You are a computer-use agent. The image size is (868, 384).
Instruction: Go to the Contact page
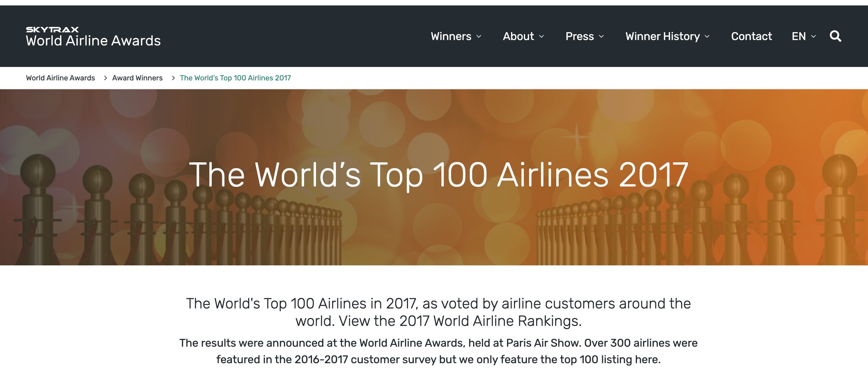752,36
